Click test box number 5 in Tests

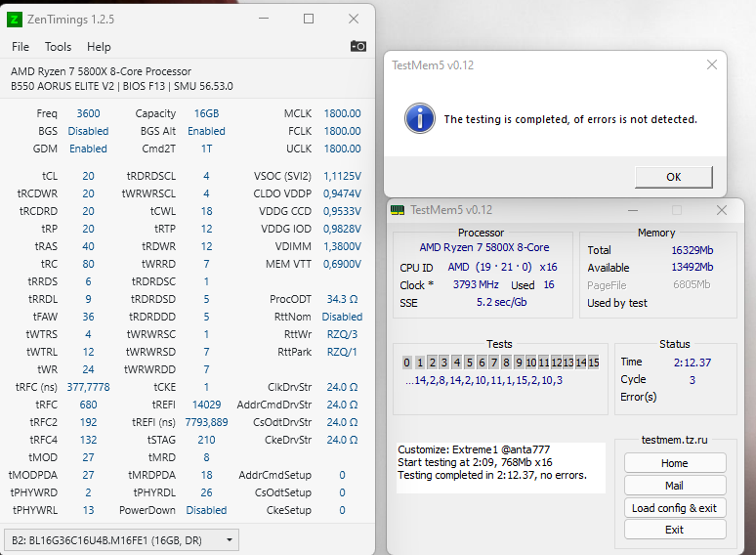469,363
